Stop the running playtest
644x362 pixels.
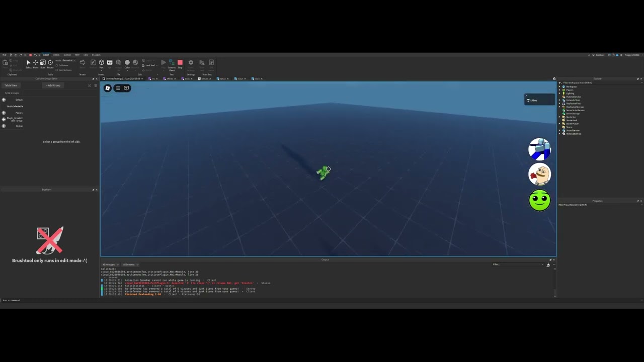tap(180, 62)
